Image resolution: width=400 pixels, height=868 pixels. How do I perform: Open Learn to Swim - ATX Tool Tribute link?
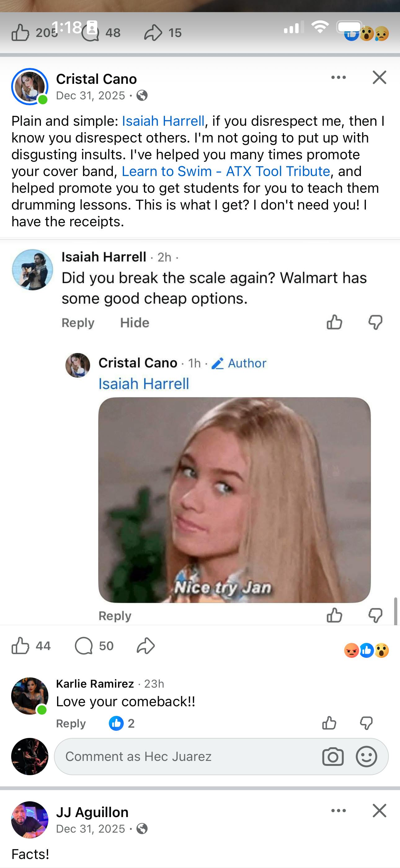click(226, 171)
